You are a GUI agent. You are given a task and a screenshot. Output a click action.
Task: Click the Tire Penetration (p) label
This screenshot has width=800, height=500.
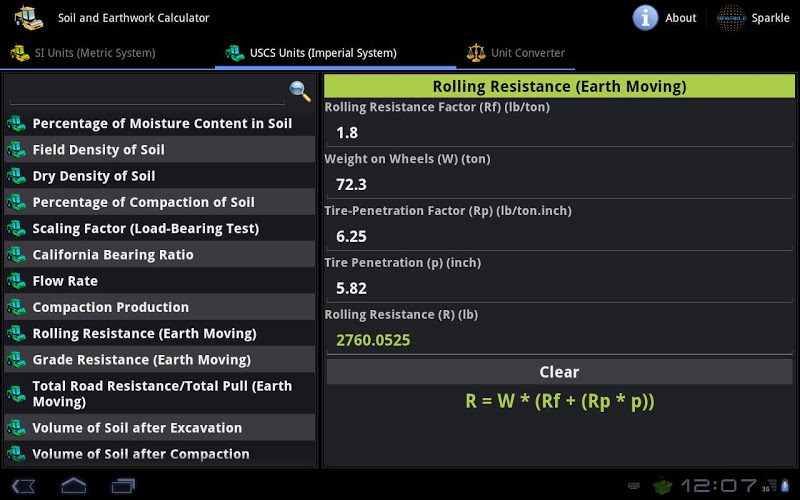click(x=403, y=263)
